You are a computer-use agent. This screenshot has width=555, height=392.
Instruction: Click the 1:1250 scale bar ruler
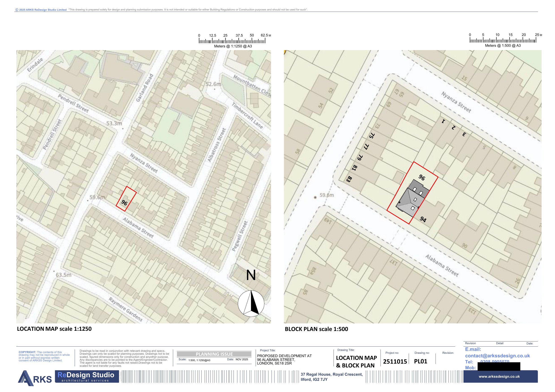pos(232,41)
